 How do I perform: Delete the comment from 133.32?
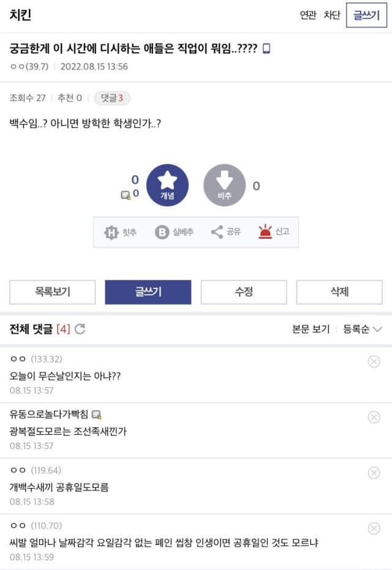click(374, 362)
